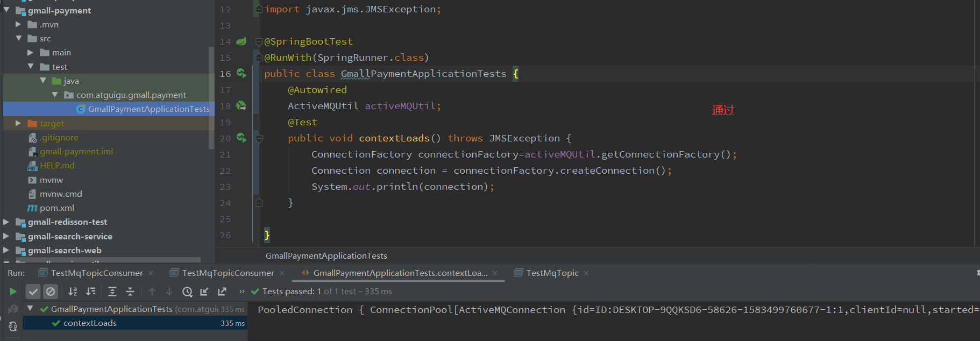
Task: Expand gmall-redisson-test module
Action: click(6, 222)
